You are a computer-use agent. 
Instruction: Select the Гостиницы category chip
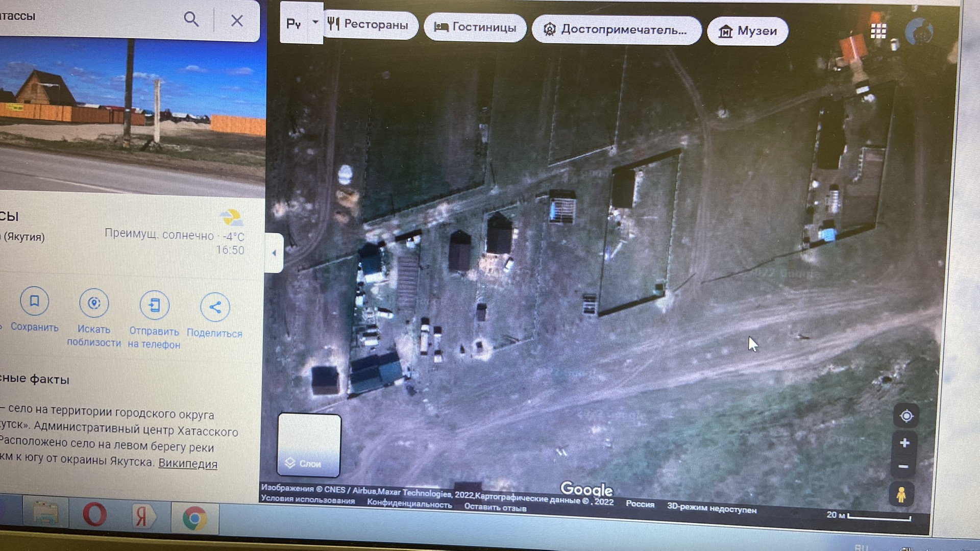tap(475, 27)
